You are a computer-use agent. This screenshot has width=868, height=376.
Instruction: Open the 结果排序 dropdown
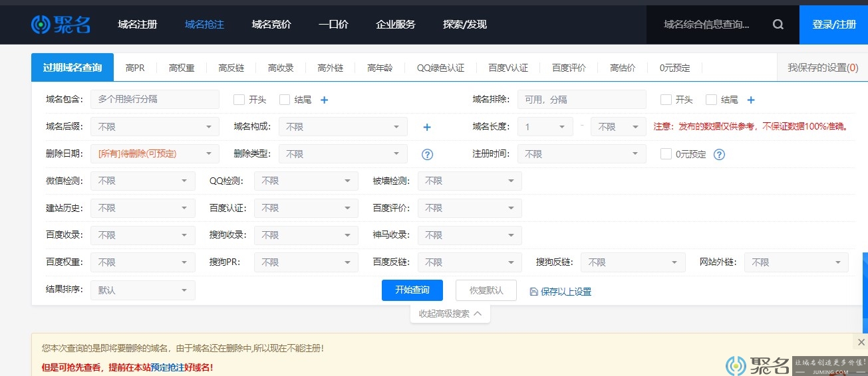(143, 290)
